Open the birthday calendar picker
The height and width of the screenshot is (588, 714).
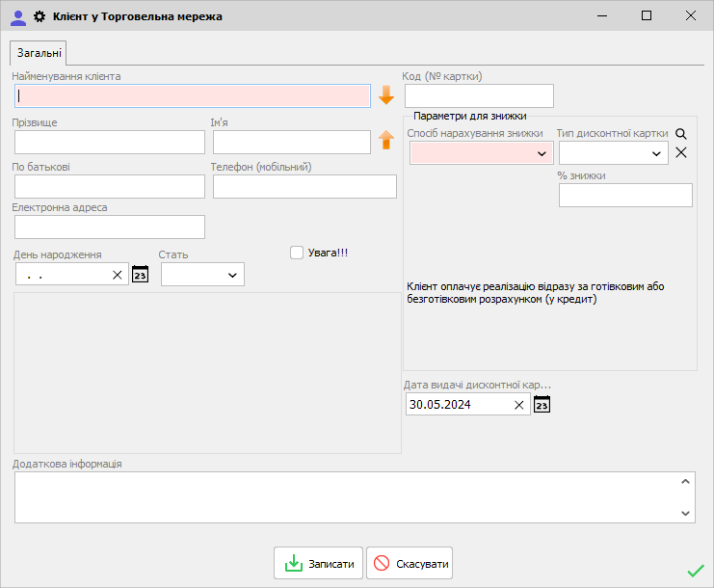click(140, 275)
